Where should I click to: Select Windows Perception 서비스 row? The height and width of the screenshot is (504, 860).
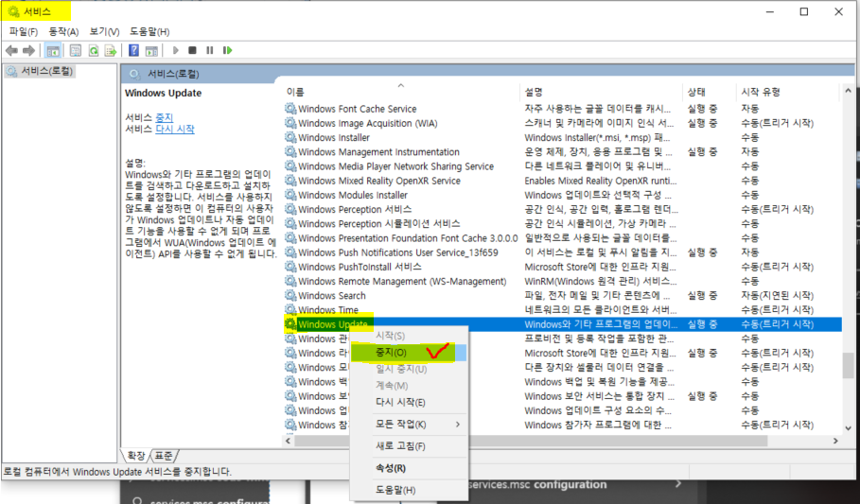pyautogui.click(x=562, y=209)
